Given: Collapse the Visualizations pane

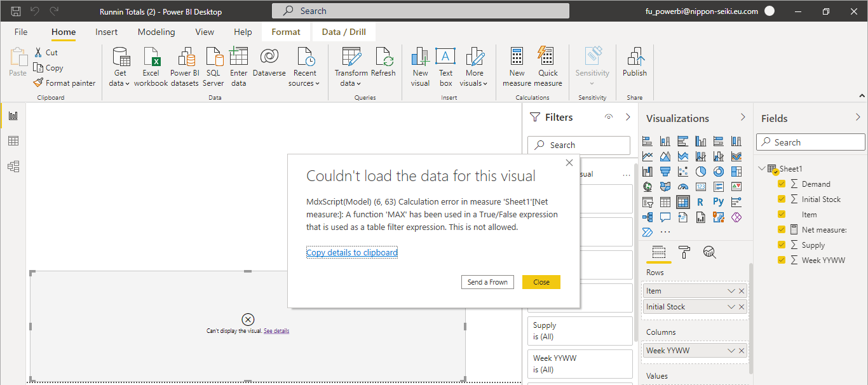Looking at the screenshot, I should 743,118.
